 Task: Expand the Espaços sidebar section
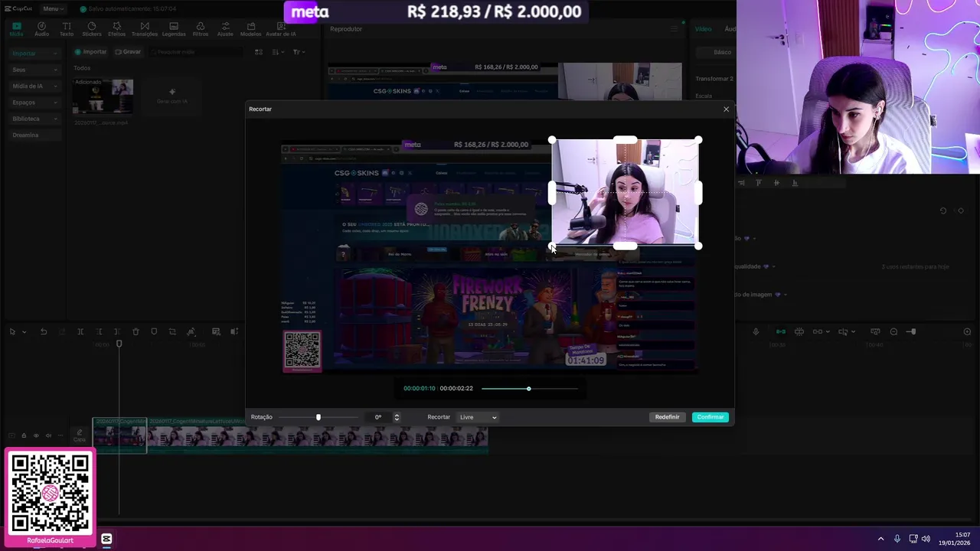coord(34,103)
